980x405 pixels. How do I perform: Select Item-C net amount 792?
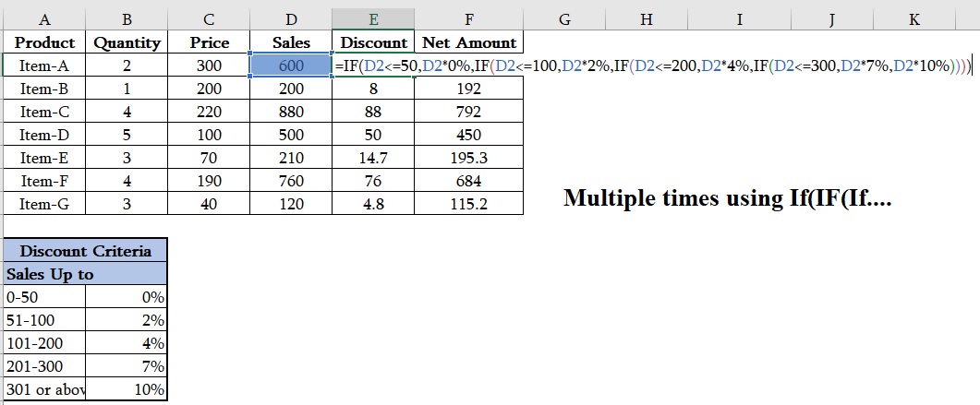pyautogui.click(x=468, y=112)
